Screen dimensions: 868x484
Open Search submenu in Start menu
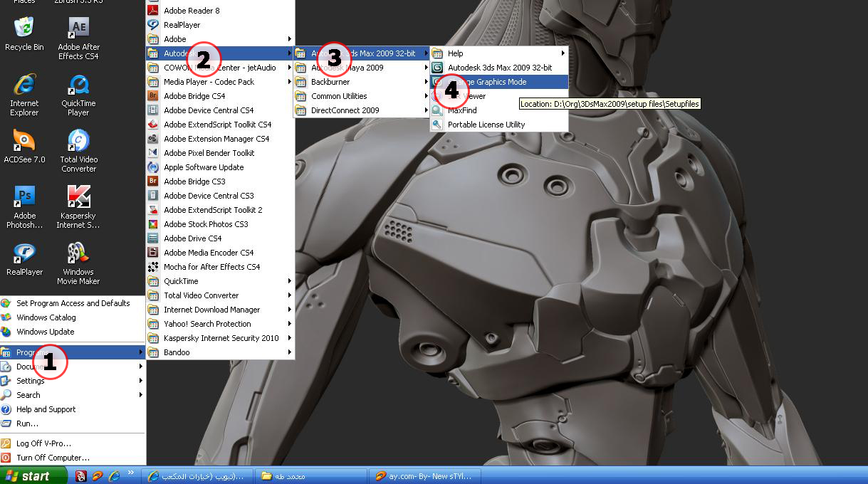73,395
